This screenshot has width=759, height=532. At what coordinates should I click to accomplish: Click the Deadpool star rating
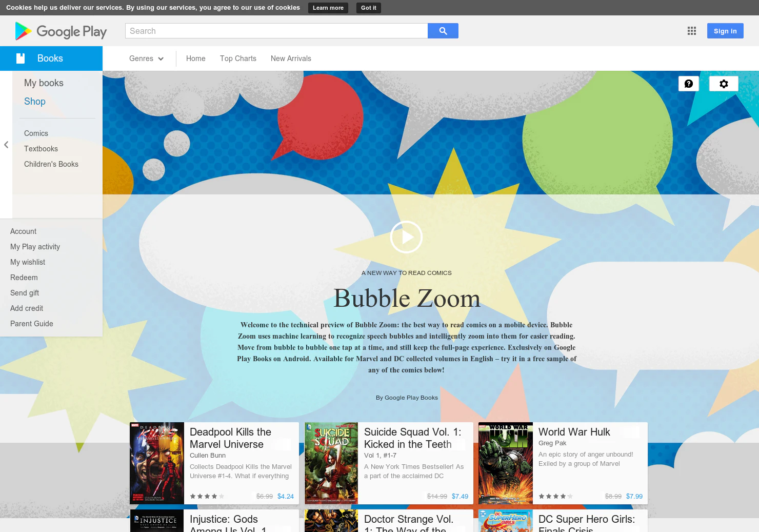(207, 496)
